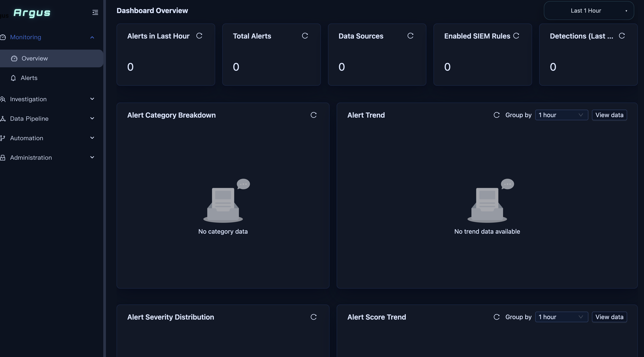Click the Alert Score Trend title
644x357 pixels.
[x=377, y=317]
